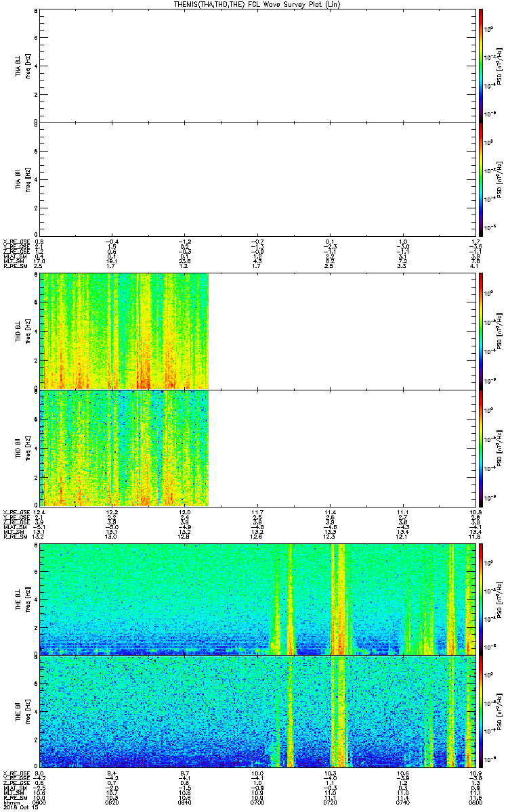Select the THD BL axis label
Viewport: 508px width, 812px height.
(x=18, y=331)
